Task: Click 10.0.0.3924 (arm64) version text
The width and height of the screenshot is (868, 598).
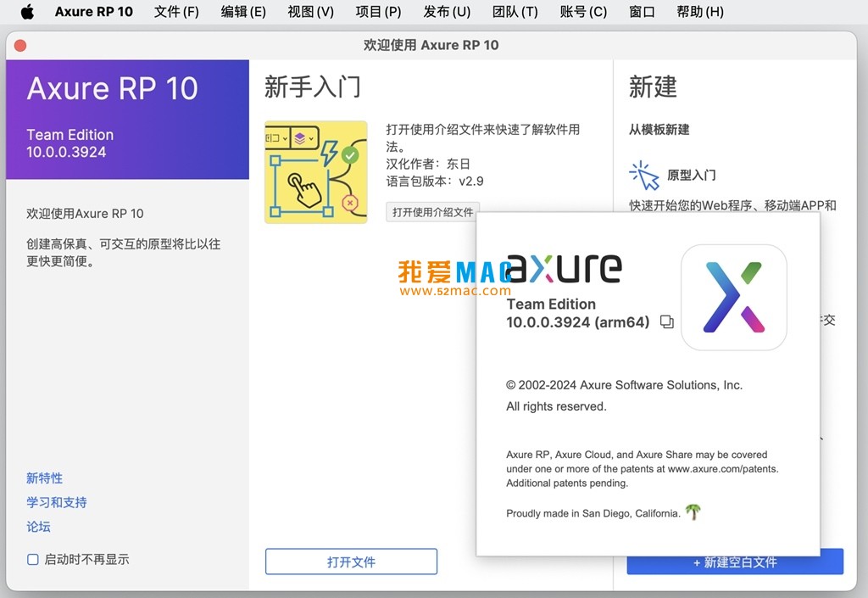Action: point(577,322)
